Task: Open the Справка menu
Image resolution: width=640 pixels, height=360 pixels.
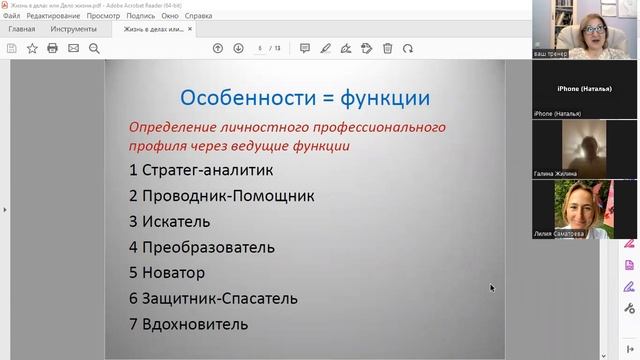Action: click(x=198, y=16)
